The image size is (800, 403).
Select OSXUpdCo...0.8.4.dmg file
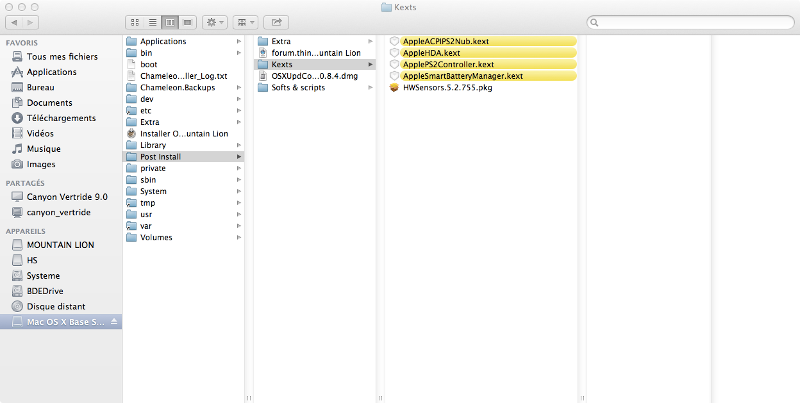point(315,76)
